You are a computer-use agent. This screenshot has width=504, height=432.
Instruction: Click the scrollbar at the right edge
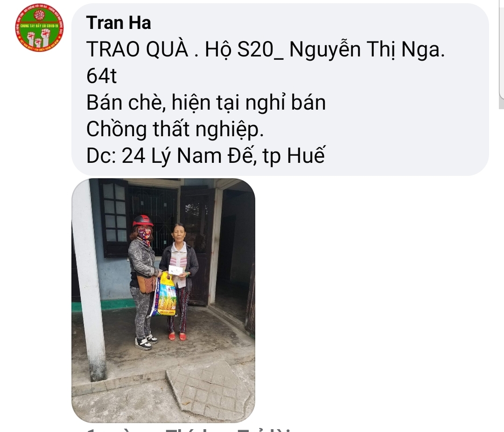tap(501, 54)
